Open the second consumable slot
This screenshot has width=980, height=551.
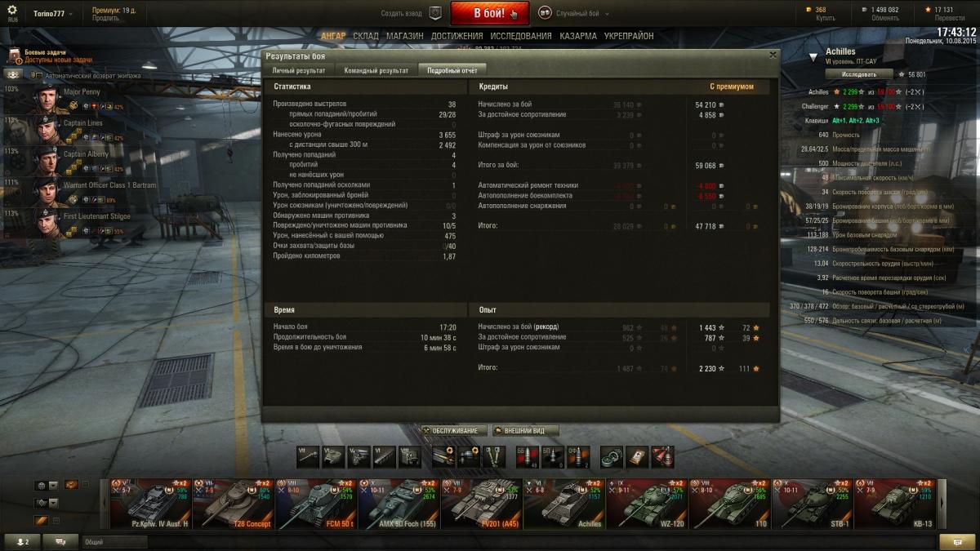pyautogui.click(x=638, y=457)
